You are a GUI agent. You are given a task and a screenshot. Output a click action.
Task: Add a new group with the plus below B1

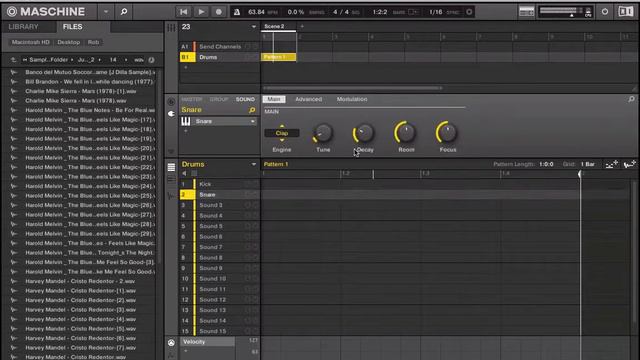click(186, 67)
